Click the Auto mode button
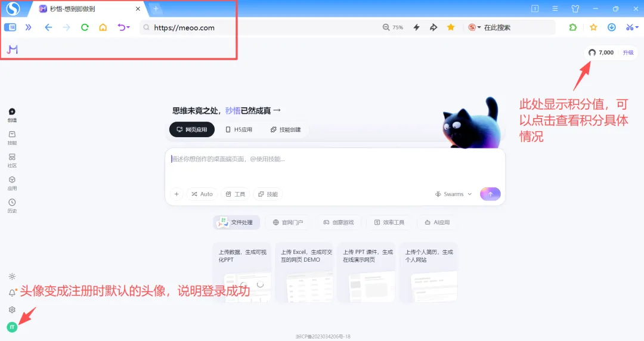Image resolution: width=644 pixels, height=341 pixels. (x=202, y=194)
